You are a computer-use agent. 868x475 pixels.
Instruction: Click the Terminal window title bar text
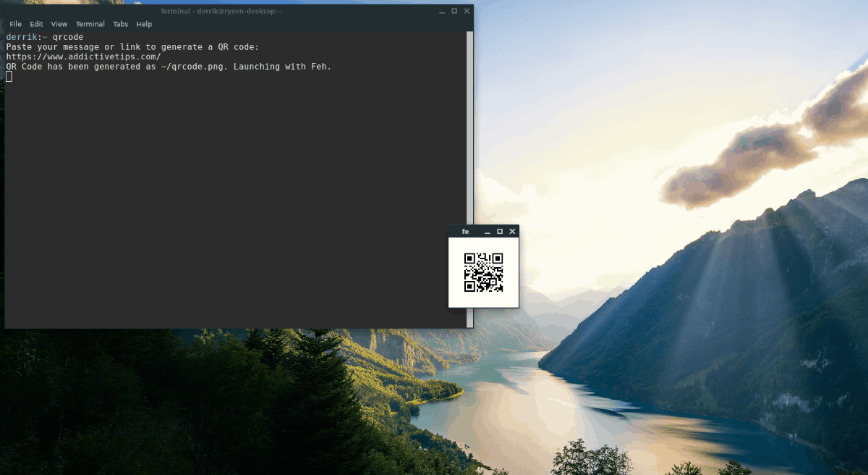[221, 11]
